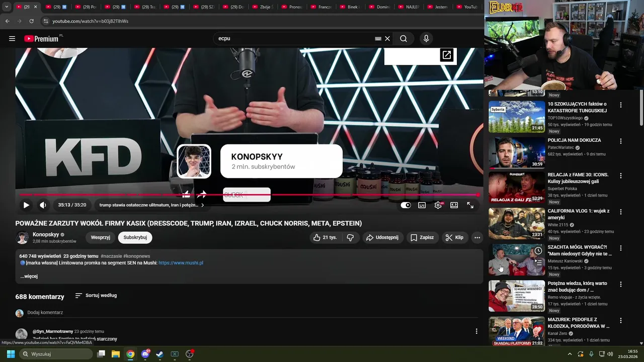Close the active YouTube tab

[35, 7]
